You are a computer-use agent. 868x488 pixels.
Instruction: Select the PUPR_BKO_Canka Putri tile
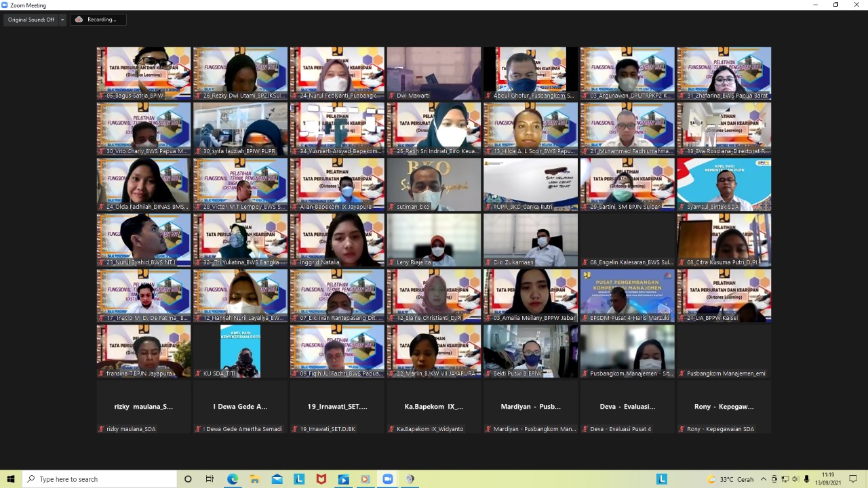pyautogui.click(x=530, y=184)
